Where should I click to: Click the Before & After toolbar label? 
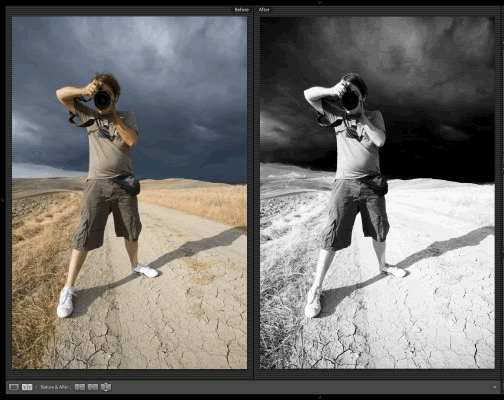pyautogui.click(x=56, y=387)
